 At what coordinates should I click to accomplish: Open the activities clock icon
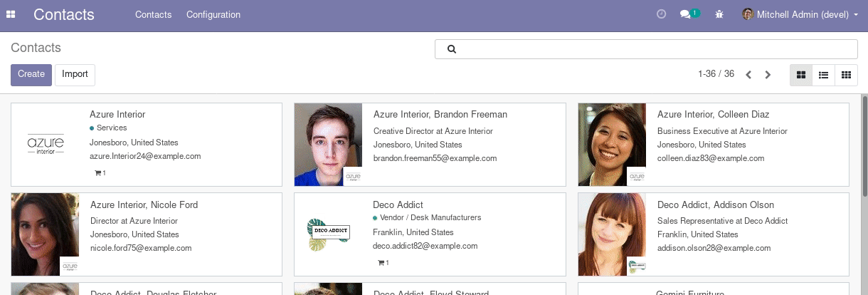click(x=661, y=14)
